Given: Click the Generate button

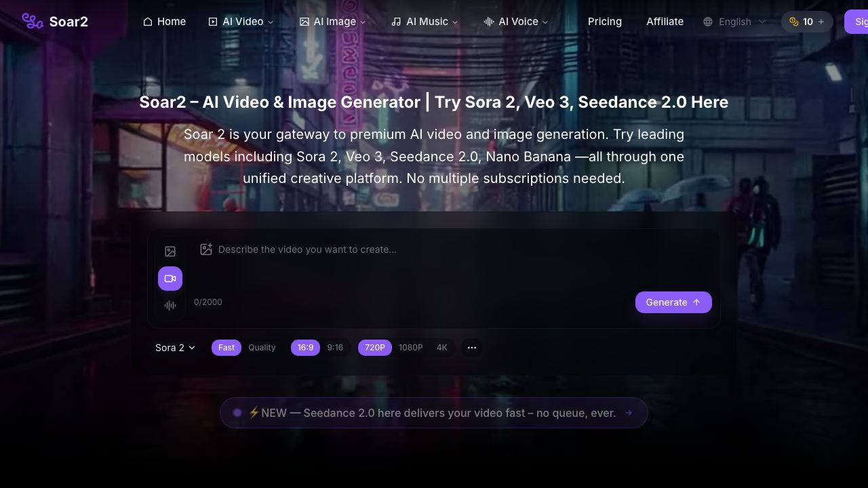Looking at the screenshot, I should 673,302.
